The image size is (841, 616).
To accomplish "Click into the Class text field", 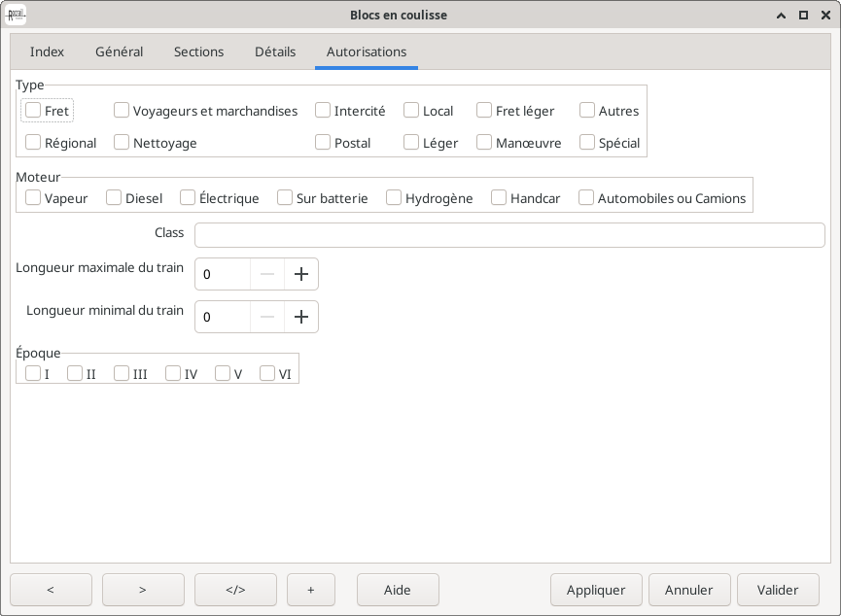I will (509, 235).
